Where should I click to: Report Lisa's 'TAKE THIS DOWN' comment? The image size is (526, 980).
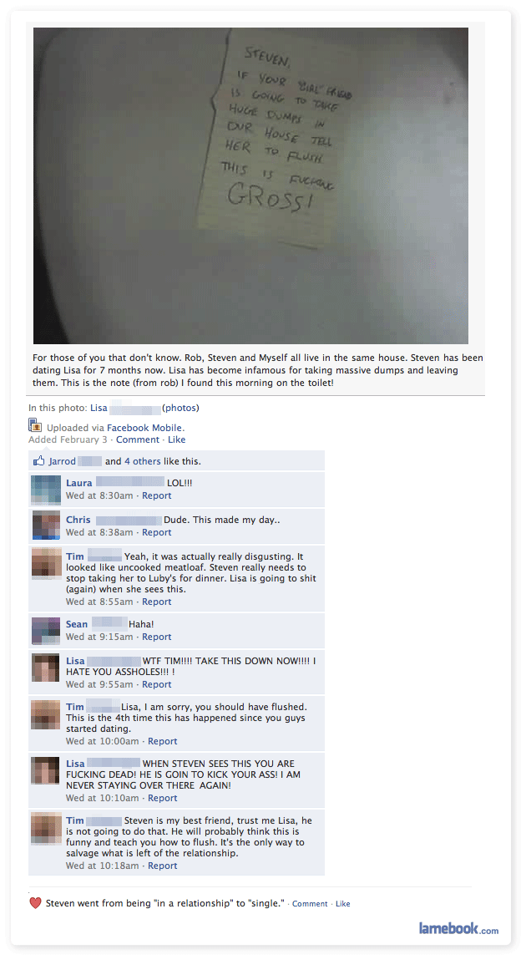(x=156, y=684)
